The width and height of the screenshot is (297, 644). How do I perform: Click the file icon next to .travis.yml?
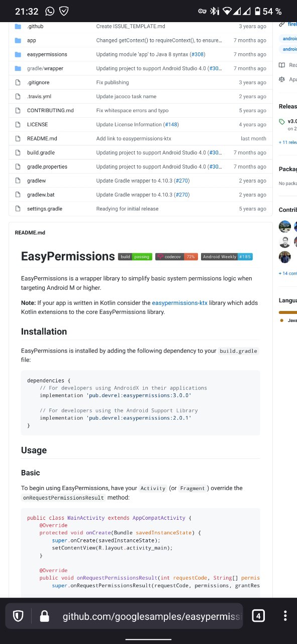tap(18, 97)
